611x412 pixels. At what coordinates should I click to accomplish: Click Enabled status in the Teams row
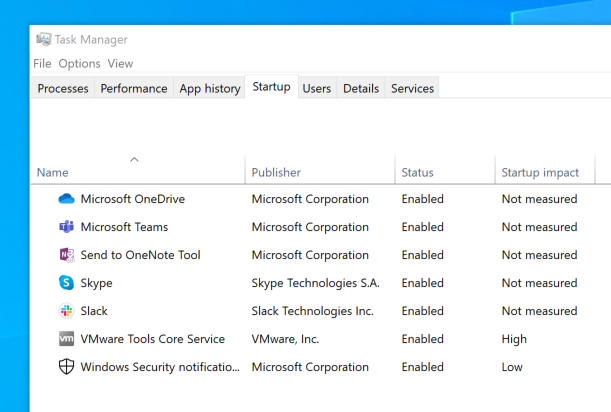(x=422, y=227)
